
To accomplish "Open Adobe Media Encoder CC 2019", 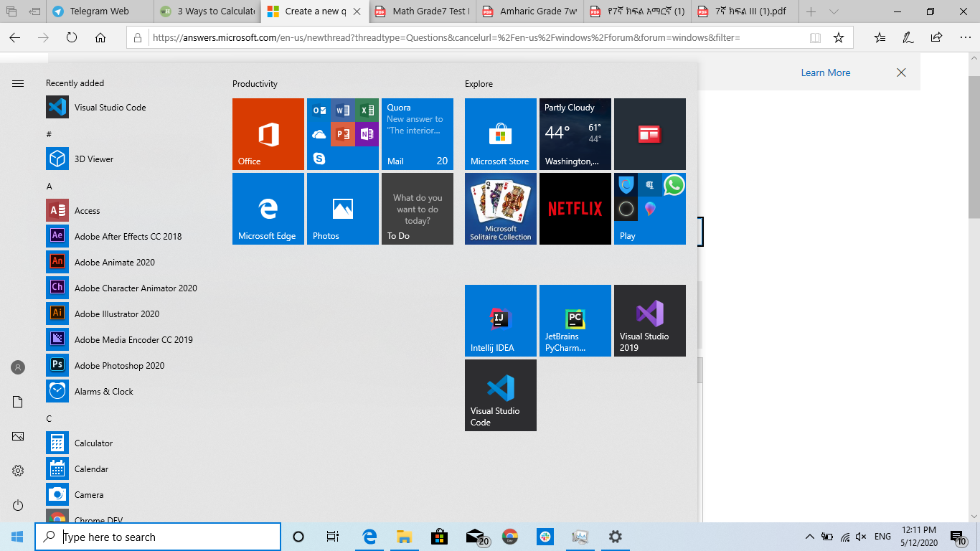I will tap(129, 340).
